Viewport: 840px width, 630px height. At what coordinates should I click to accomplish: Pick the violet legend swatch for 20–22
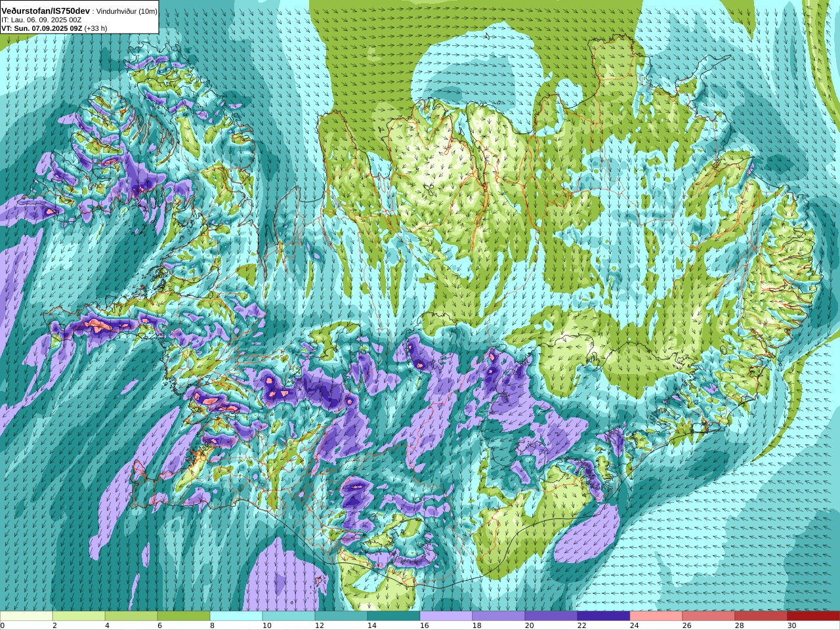pyautogui.click(x=551, y=616)
